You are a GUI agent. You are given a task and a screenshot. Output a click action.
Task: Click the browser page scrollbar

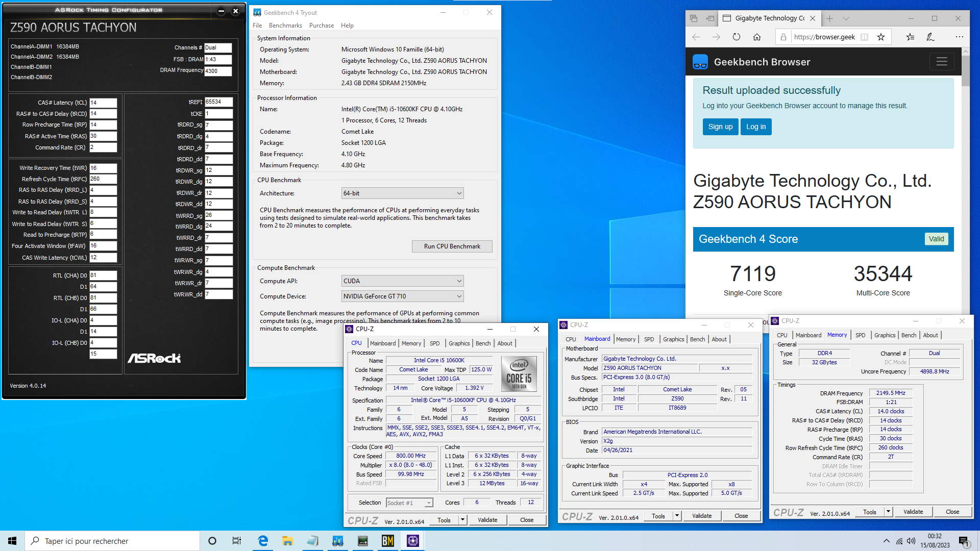(x=965, y=71)
